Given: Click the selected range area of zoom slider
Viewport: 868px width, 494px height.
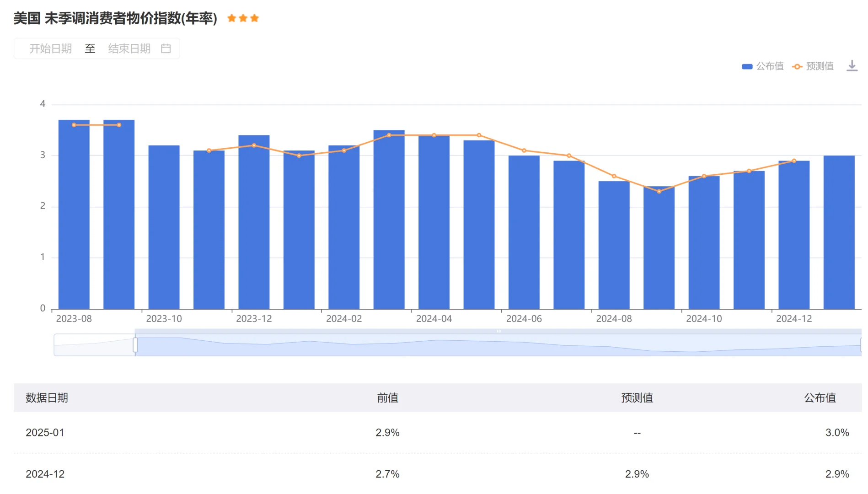Looking at the screenshot, I should click(x=498, y=345).
